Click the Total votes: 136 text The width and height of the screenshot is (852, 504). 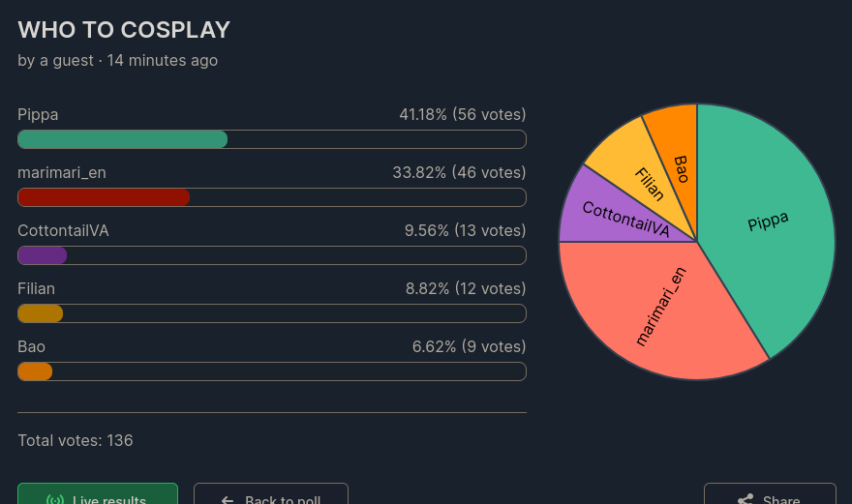(75, 440)
